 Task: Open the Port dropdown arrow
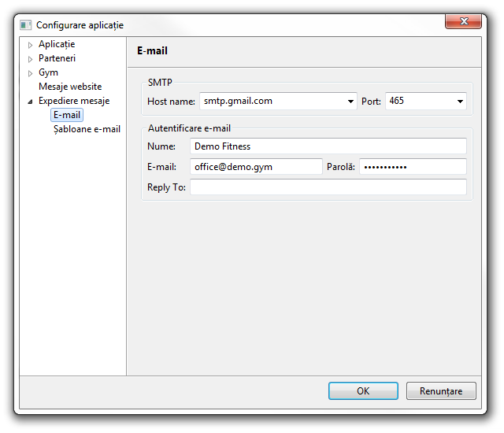460,102
